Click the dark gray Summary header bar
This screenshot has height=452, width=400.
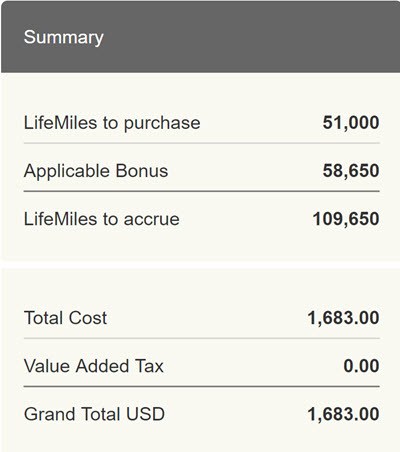201,37
